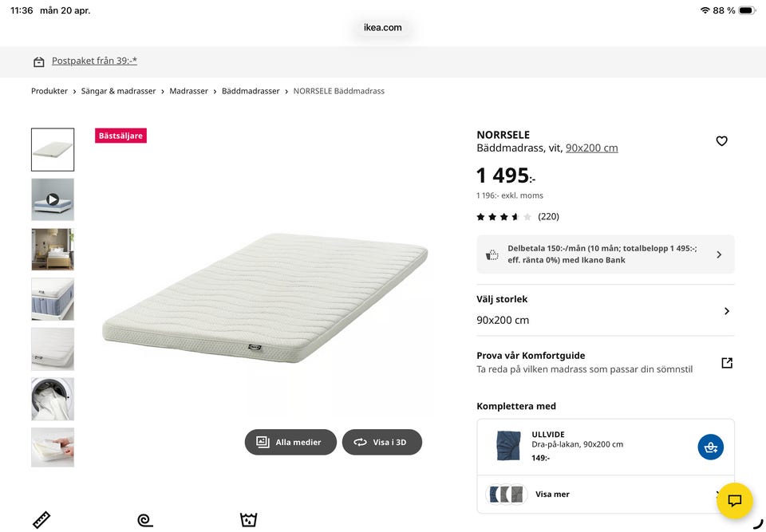Select the washing machine thumbnail
This screenshot has height=532, width=766.
[x=53, y=399]
